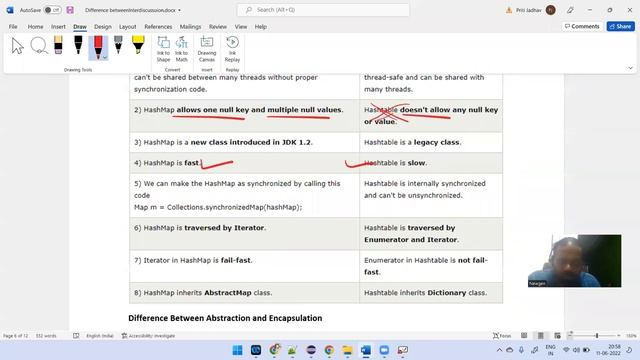Activate the Lasso Select tool
This screenshot has width=640, height=360.
click(x=39, y=46)
